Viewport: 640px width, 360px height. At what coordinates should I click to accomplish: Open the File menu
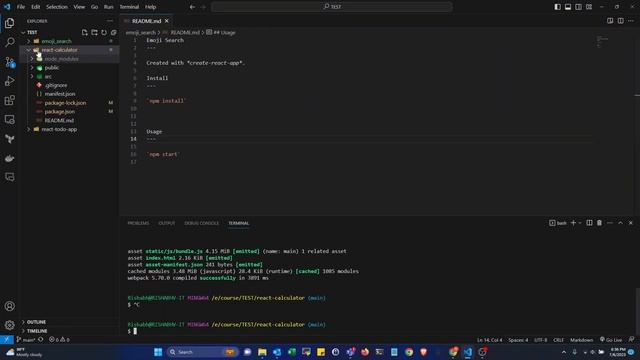pos(21,7)
